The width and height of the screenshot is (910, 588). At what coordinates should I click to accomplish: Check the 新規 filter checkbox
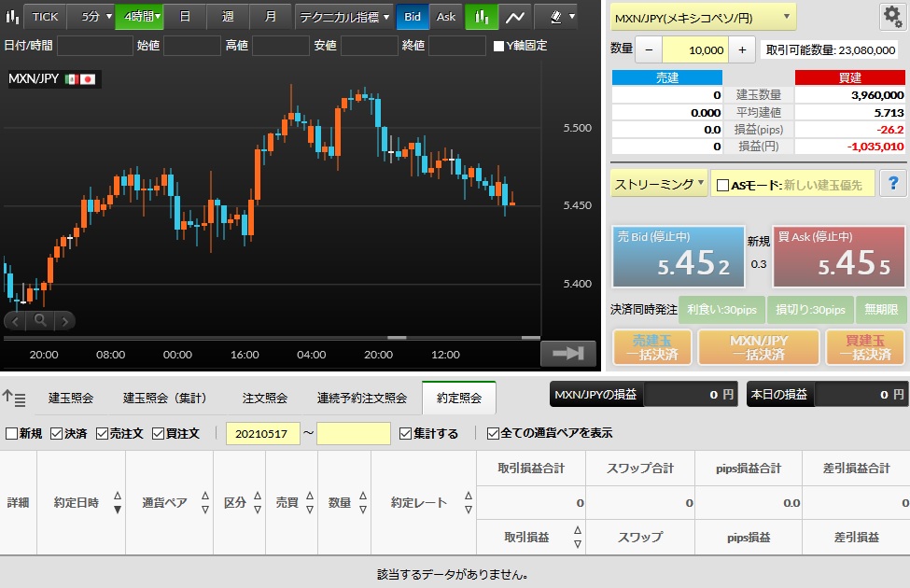point(11,434)
